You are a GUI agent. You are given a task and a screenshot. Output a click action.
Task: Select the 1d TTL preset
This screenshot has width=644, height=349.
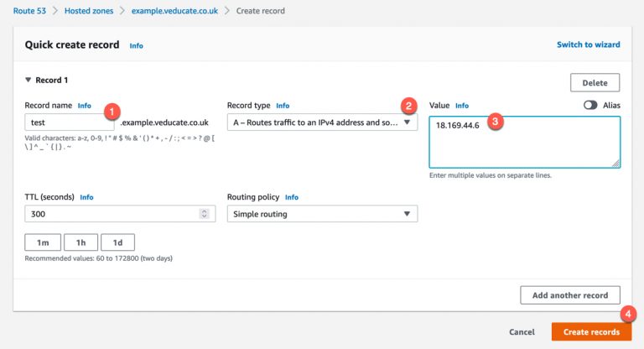pyautogui.click(x=117, y=242)
